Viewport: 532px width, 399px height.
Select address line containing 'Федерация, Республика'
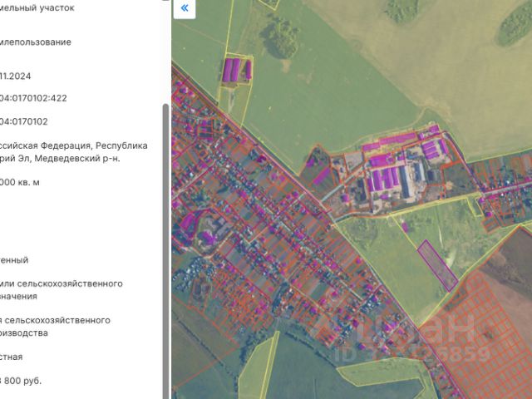[x=74, y=146]
